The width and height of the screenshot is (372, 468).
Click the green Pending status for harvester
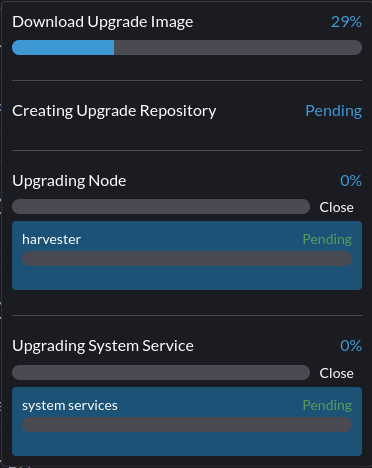(x=327, y=239)
